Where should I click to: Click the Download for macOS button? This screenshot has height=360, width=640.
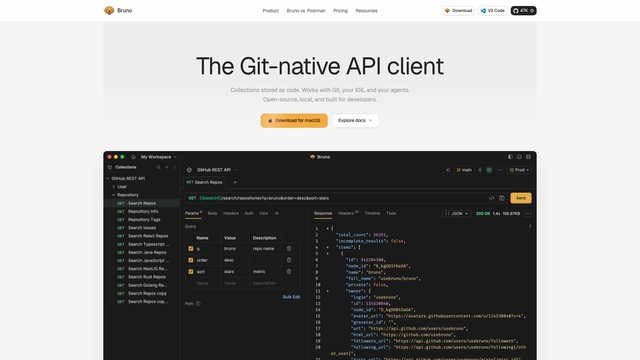coord(294,121)
